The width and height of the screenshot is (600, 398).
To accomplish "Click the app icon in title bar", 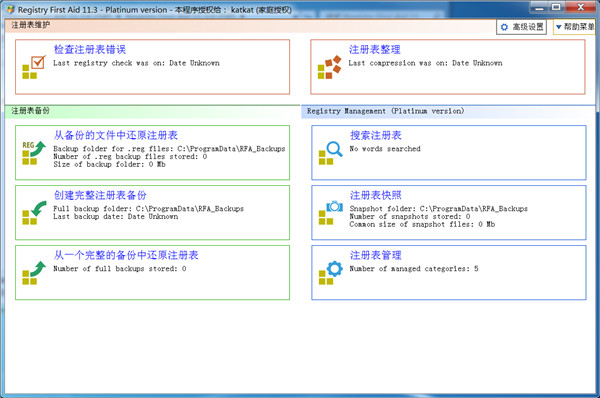I will (10, 10).
